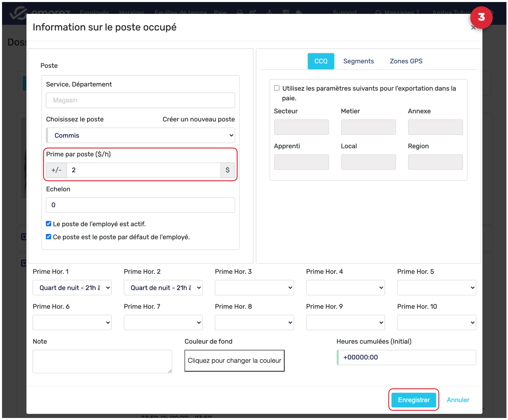Expand the Prime Hor. 10 dropdown
The image size is (508, 420).
[x=436, y=323]
